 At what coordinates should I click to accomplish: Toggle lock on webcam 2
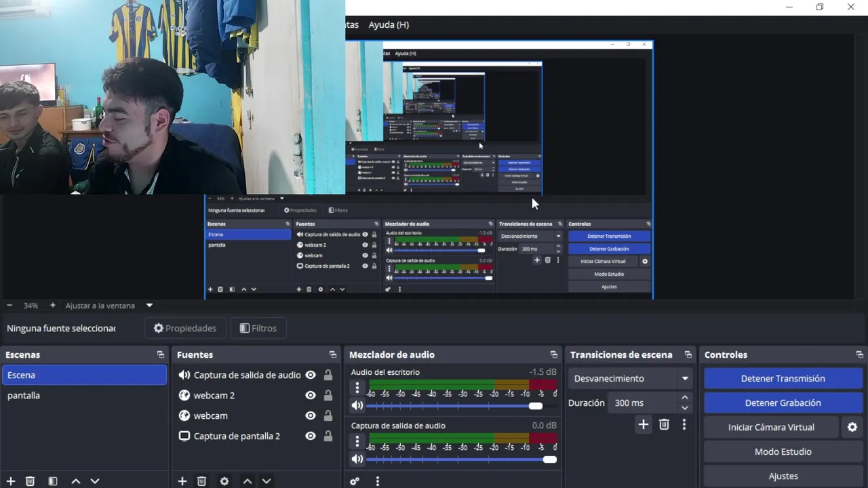[328, 395]
